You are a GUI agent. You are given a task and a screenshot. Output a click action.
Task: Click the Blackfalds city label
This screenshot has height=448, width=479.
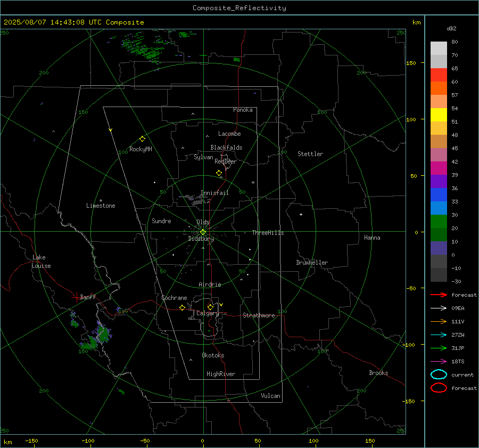[226, 148]
